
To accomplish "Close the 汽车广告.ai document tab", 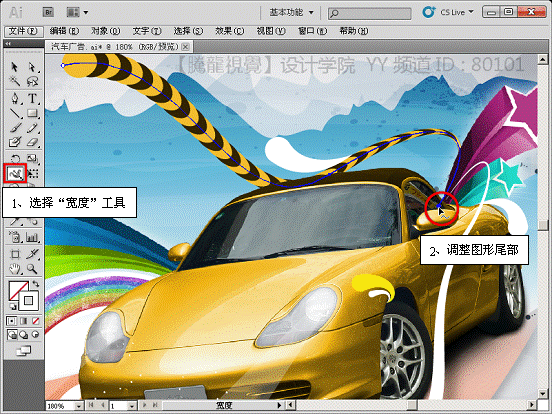I will pos(186,46).
